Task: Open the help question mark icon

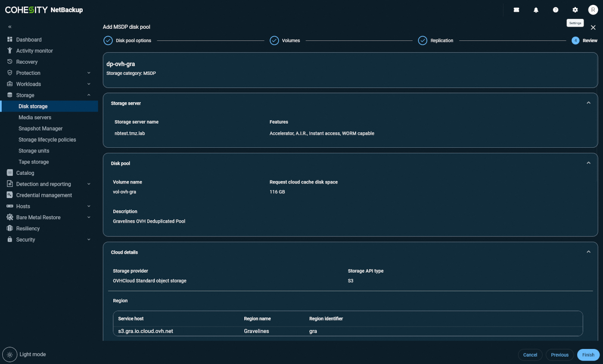Action: [556, 9]
